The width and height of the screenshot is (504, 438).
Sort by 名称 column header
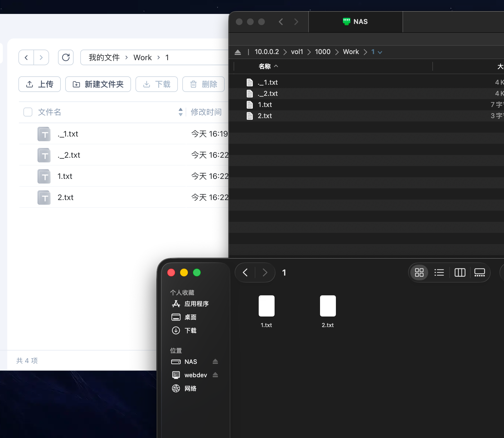265,66
